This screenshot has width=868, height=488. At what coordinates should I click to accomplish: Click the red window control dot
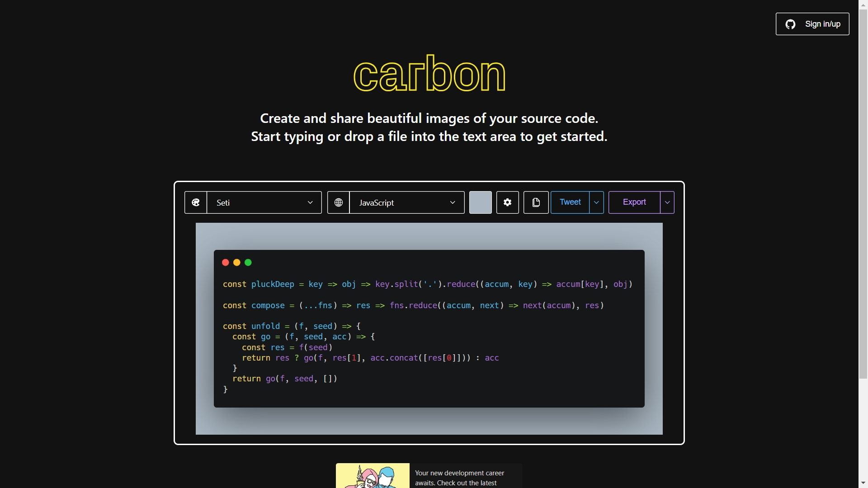(226, 263)
